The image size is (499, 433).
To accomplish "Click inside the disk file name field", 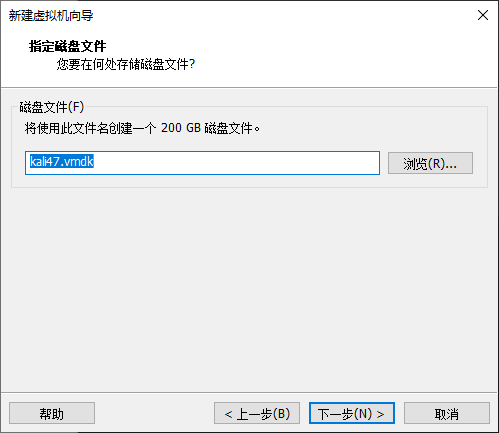I will point(202,163).
